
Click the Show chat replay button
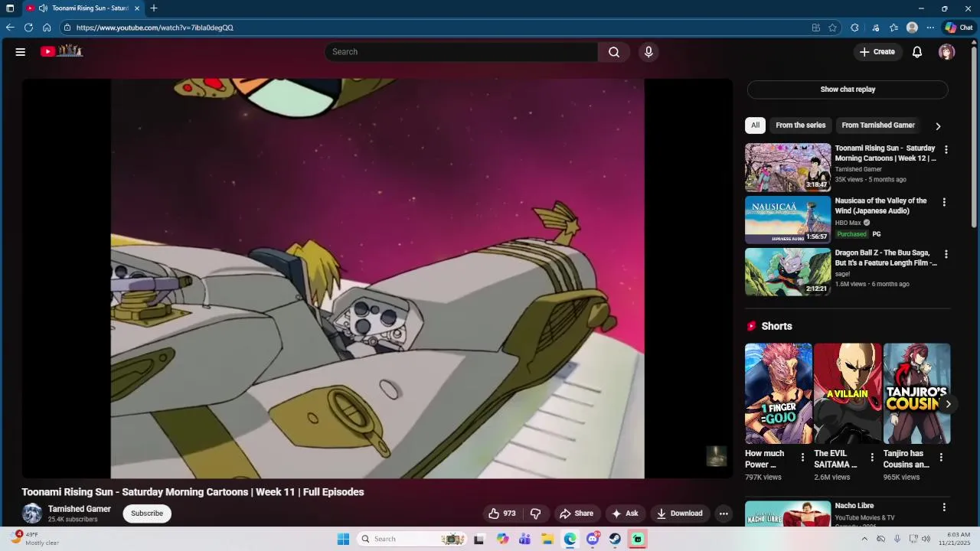tap(848, 90)
